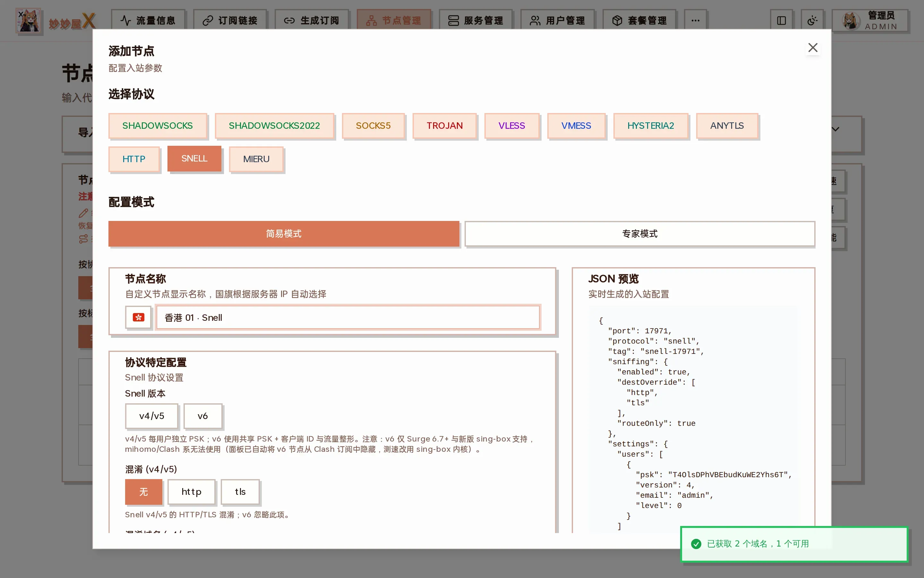Pick the VMESS protocol
Screen dimensions: 924x578
point(576,126)
